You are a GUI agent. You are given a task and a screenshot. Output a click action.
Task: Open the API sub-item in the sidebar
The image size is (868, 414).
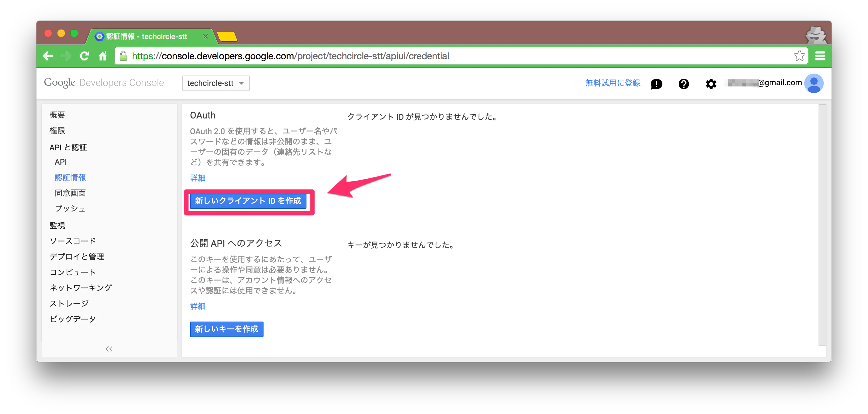[x=61, y=162]
